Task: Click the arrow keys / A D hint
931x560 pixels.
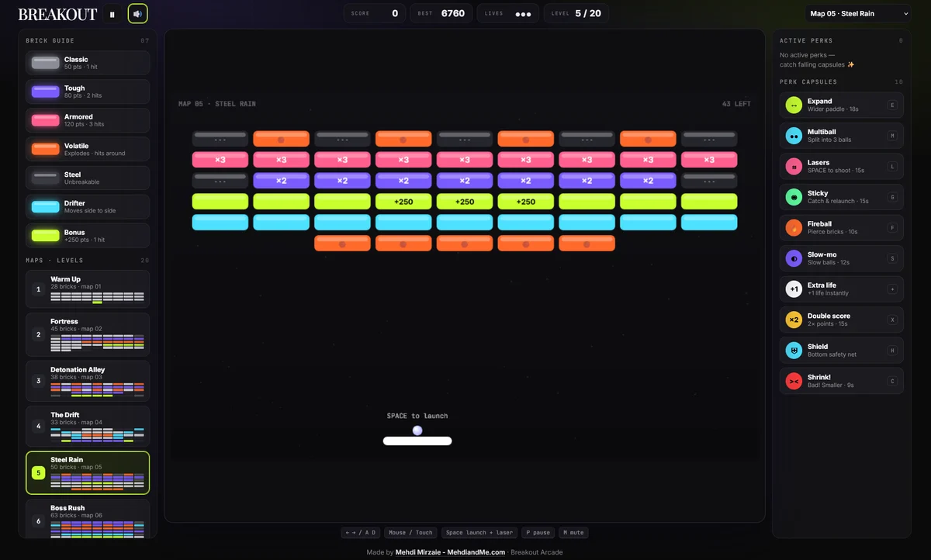Action: coord(360,533)
